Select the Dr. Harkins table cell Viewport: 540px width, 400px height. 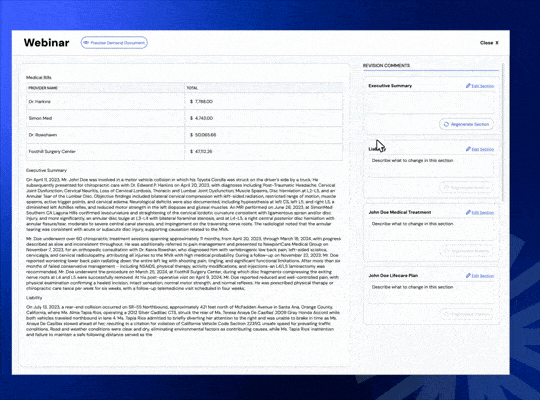click(x=105, y=102)
